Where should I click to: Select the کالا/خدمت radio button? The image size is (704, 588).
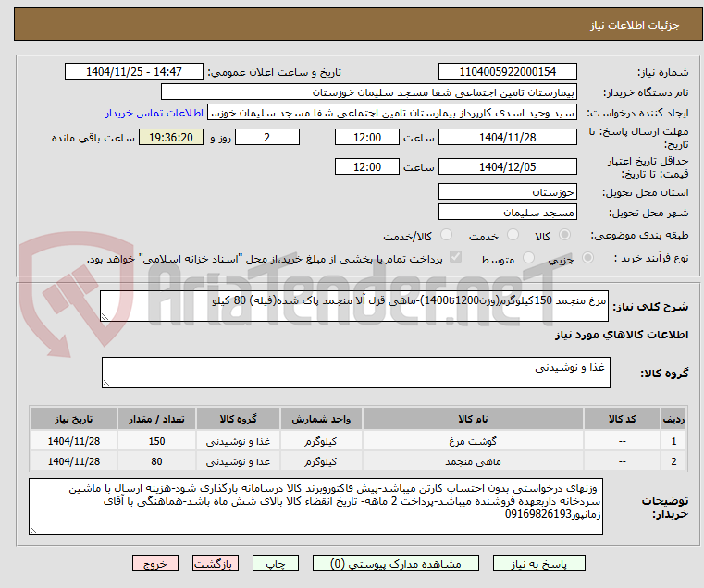(x=446, y=234)
